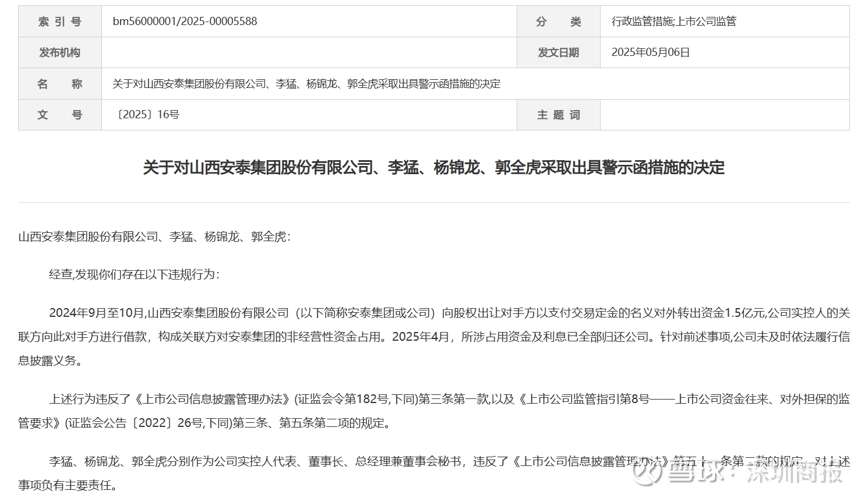Click the 发文日期 label cell
The width and height of the screenshot is (868, 498).
(559, 52)
